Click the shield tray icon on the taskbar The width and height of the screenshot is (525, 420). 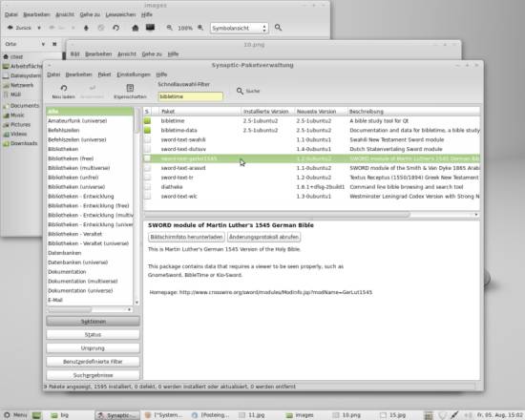click(x=442, y=415)
